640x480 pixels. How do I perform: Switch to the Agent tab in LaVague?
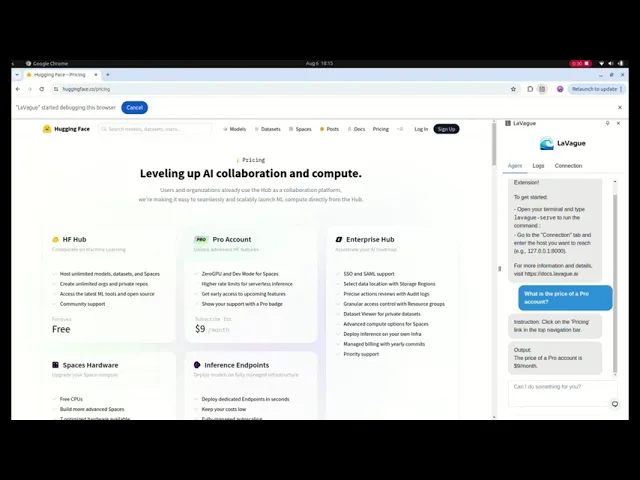coord(515,166)
